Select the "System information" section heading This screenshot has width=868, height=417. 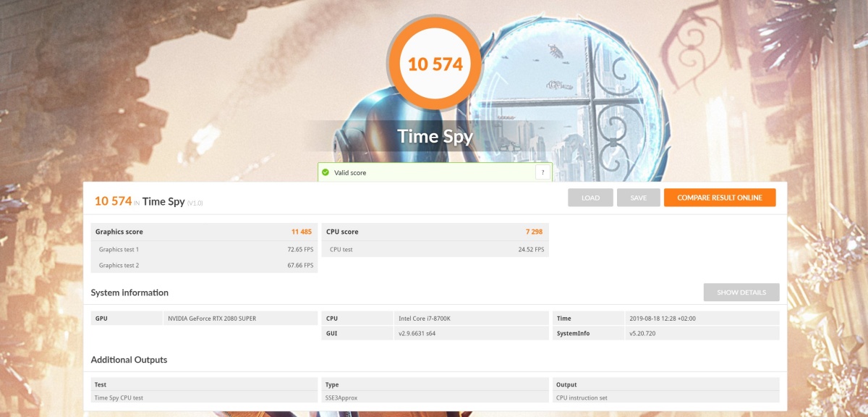[129, 292]
